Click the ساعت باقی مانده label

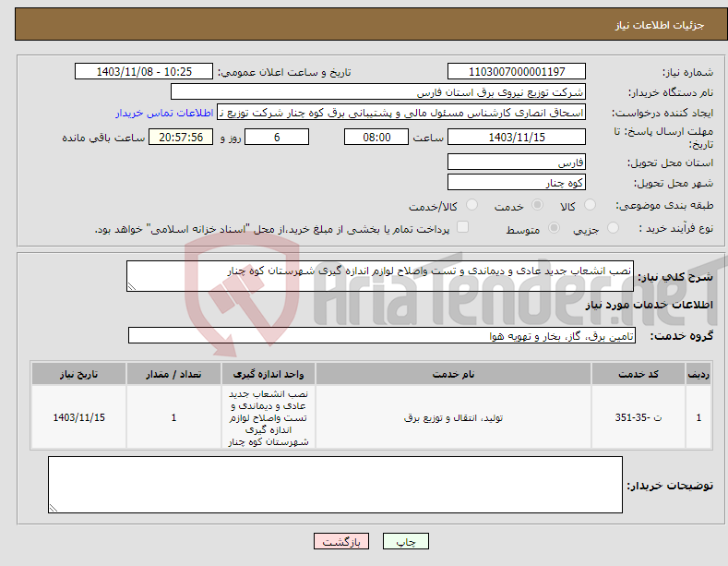click(x=103, y=138)
